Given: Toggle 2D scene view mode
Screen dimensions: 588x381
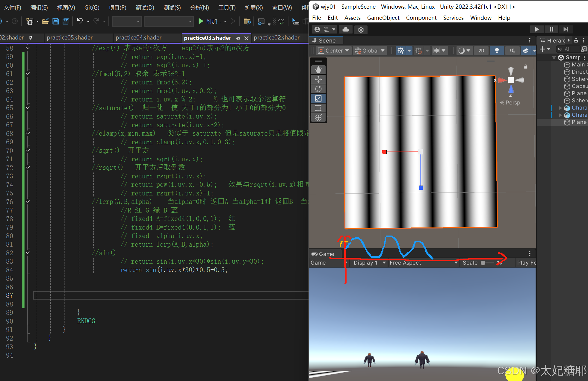Looking at the screenshot, I should [481, 51].
